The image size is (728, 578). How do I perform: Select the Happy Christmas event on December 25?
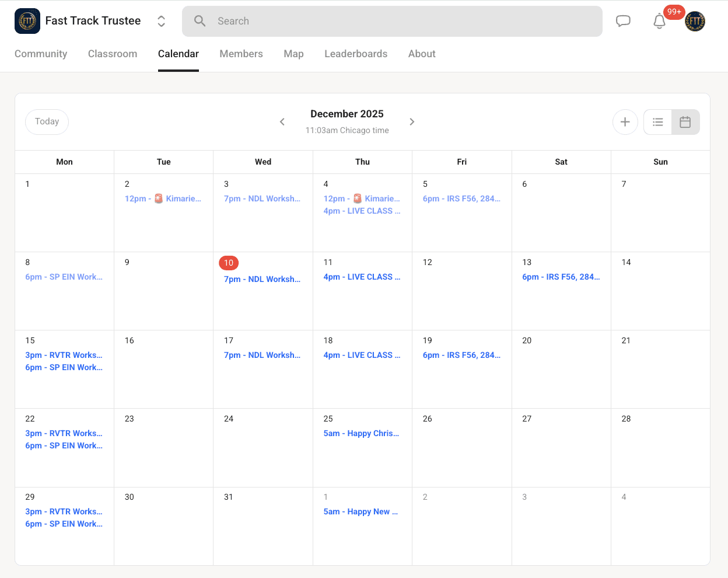[362, 433]
